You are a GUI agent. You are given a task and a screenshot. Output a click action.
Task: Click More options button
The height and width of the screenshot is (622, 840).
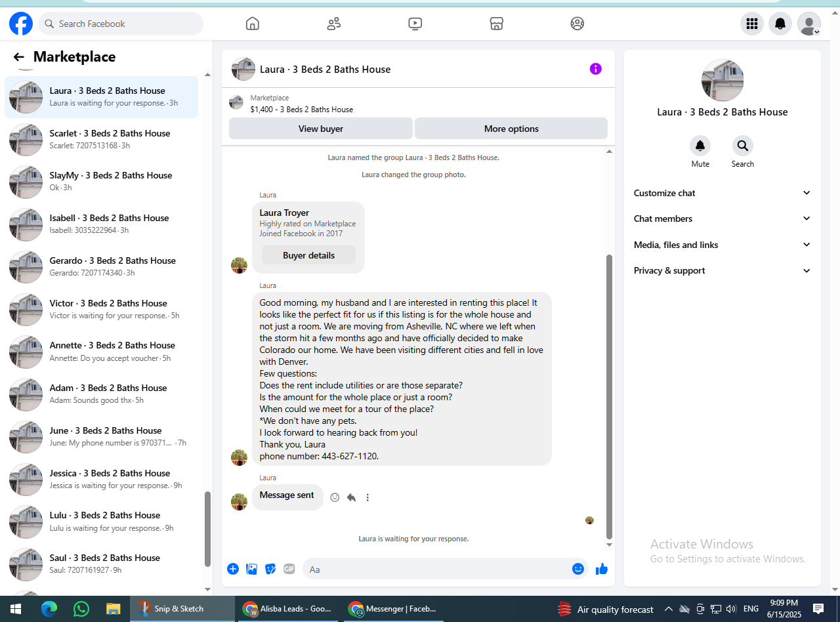point(511,129)
